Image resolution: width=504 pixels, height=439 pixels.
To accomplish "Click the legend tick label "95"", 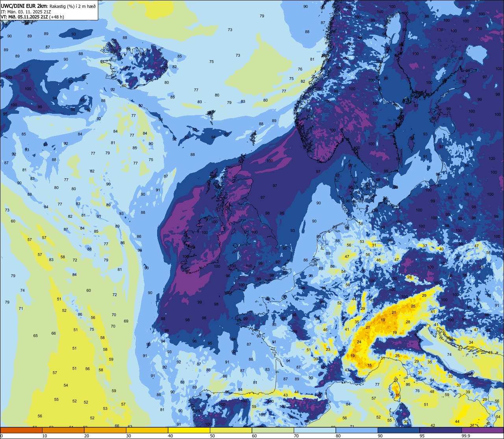I will [x=422, y=436].
